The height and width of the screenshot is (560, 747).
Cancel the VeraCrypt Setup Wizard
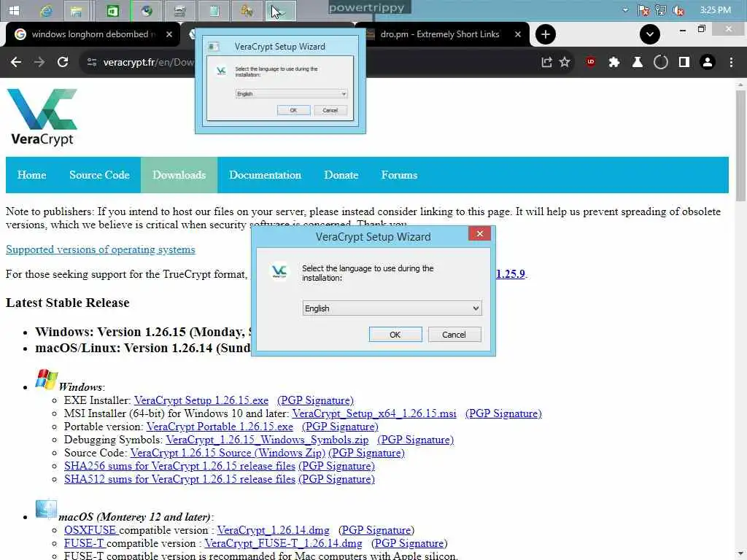454,334
